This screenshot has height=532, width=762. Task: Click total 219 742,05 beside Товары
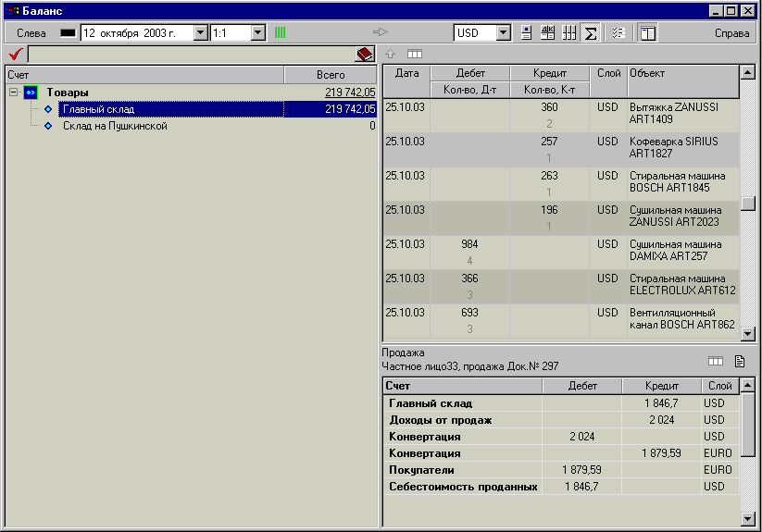tap(350, 93)
